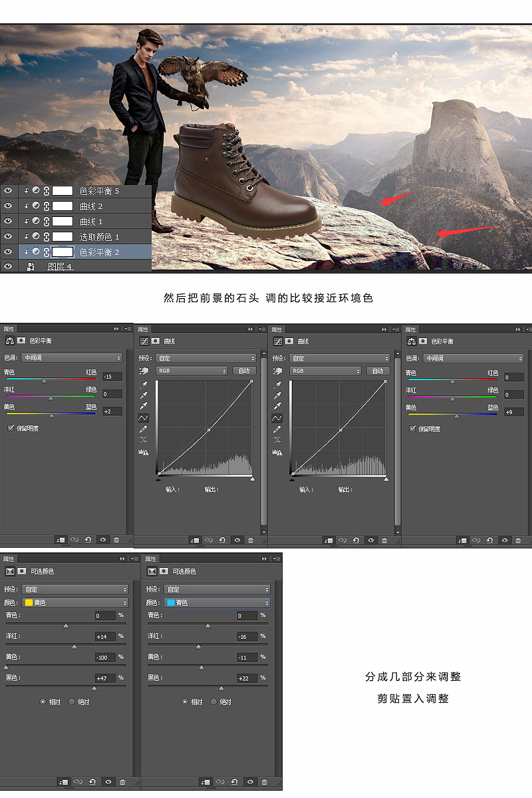Open 色调 中间调 dropdown in -15 Color Balance panel
Viewport: 532px width, 798px height.
click(72, 358)
